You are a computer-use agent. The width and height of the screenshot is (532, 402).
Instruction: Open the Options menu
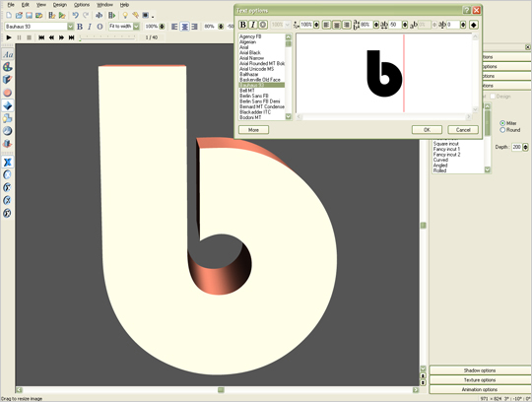click(82, 5)
